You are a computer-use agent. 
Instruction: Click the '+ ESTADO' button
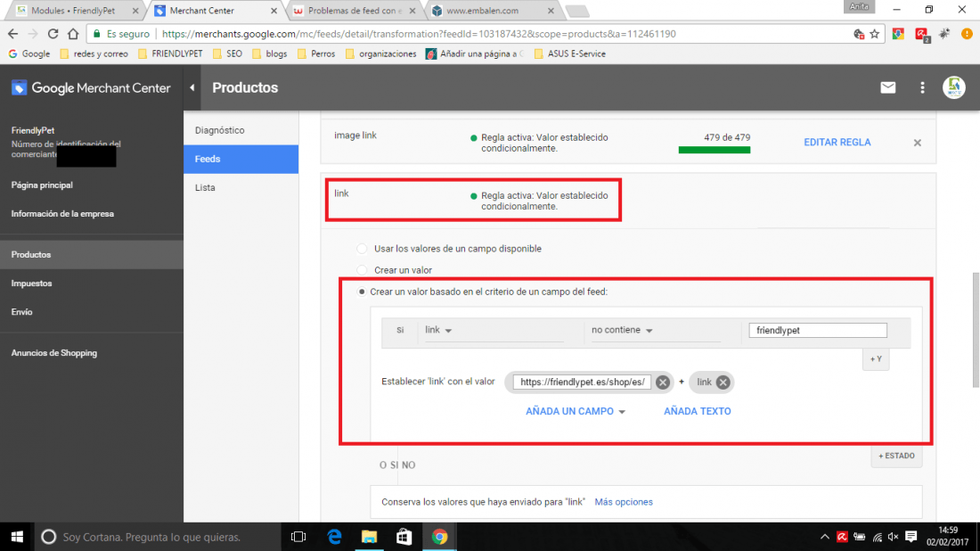pyautogui.click(x=896, y=456)
